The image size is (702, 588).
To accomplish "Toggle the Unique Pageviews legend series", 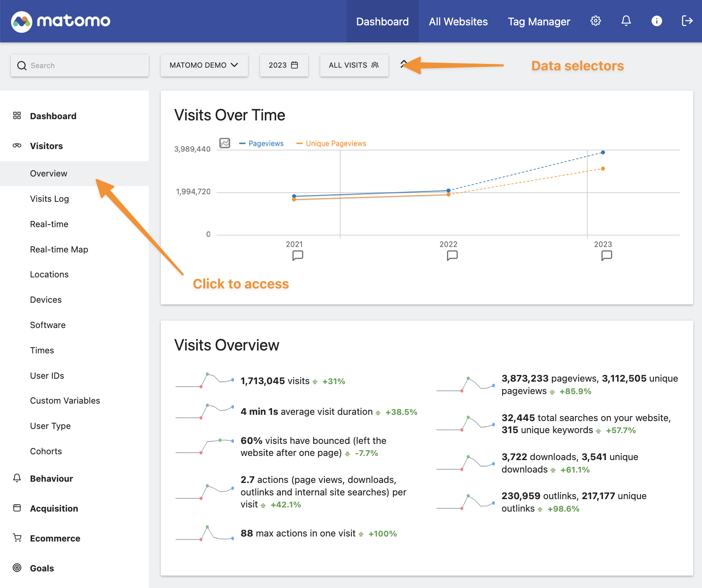I will (331, 144).
